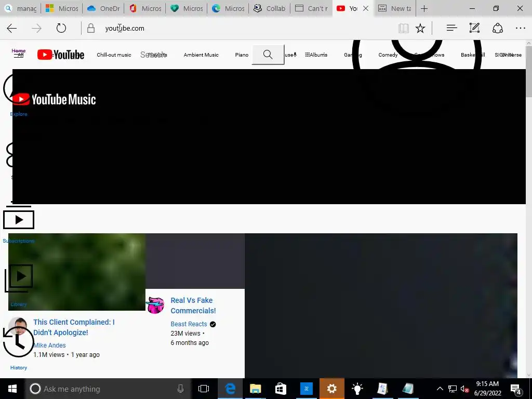Screen dimensions: 532x399
Task: Open video This Client Complained title link
Action: [74, 327]
